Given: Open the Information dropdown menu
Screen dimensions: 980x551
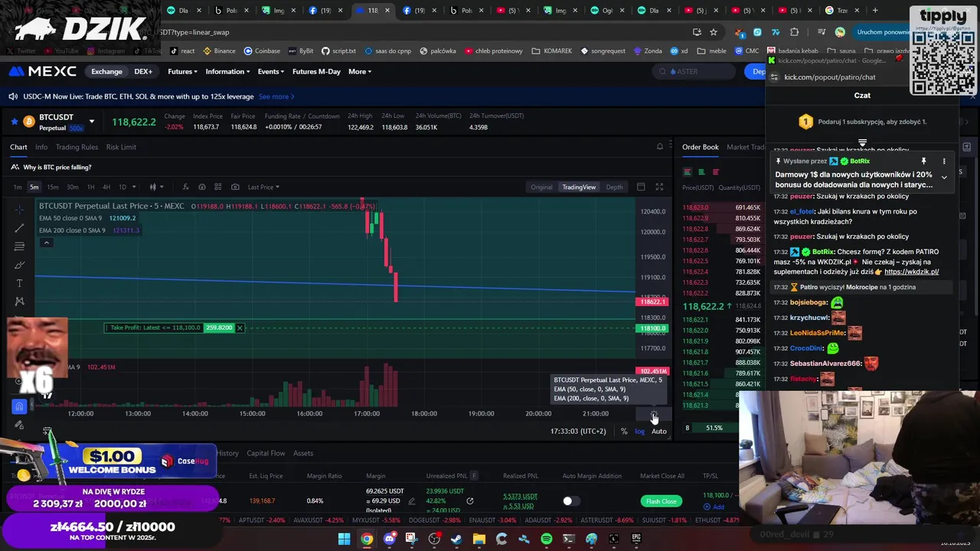Looking at the screenshot, I should coord(227,71).
